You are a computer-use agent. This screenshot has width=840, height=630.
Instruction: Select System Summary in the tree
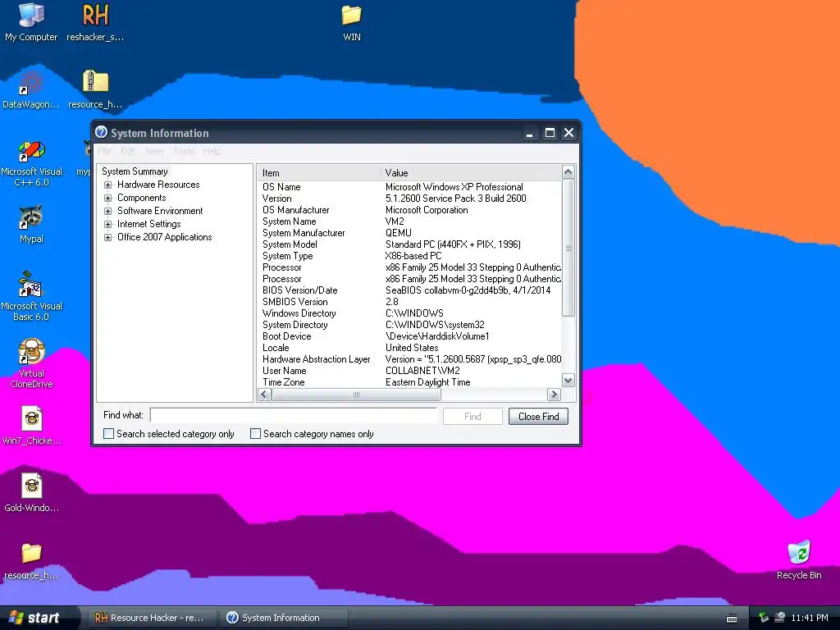point(135,171)
